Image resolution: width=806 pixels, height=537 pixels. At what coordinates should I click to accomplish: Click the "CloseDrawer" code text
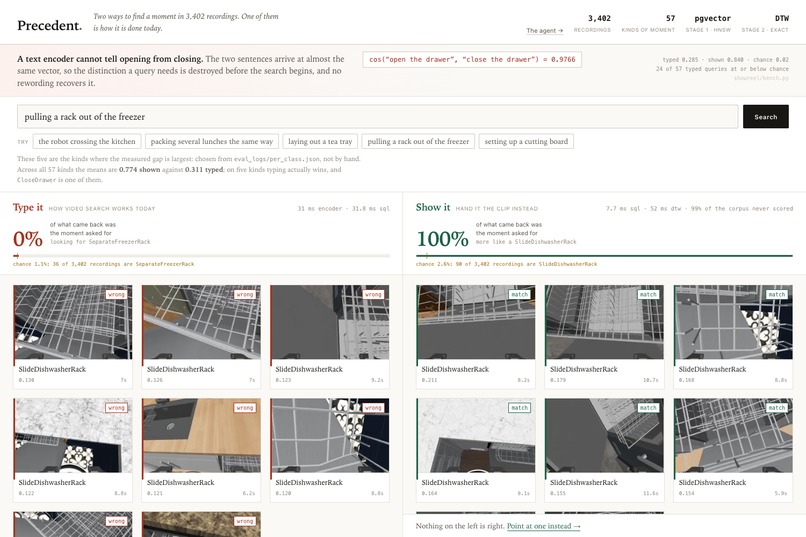[36, 180]
